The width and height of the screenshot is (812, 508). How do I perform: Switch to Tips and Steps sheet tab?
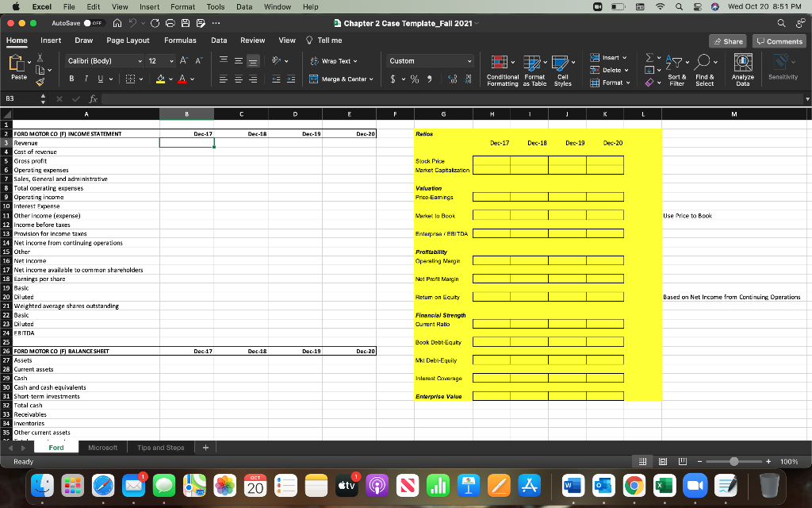[x=160, y=448]
